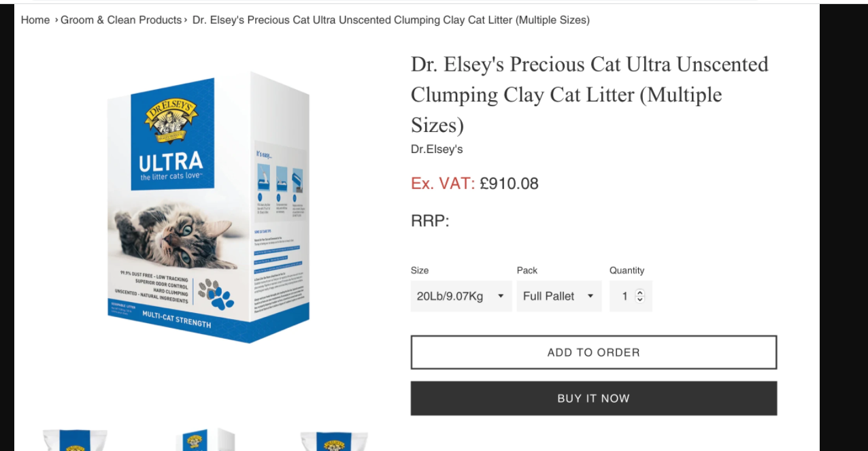Click the paw prints icon on the box

point(216,294)
